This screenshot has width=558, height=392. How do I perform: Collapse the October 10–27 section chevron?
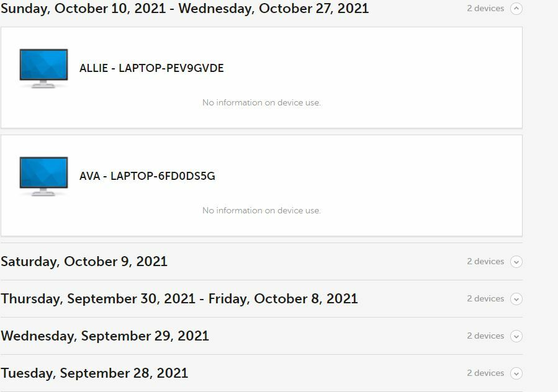[x=516, y=9]
